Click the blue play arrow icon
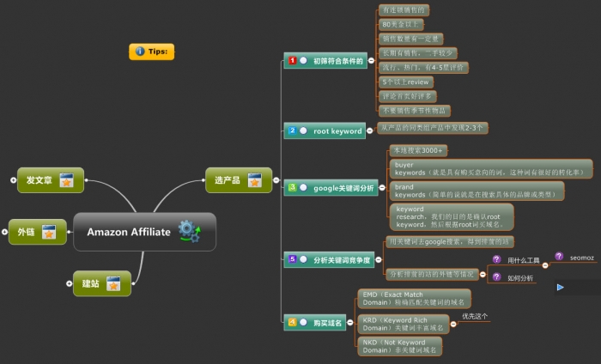 [x=561, y=287]
